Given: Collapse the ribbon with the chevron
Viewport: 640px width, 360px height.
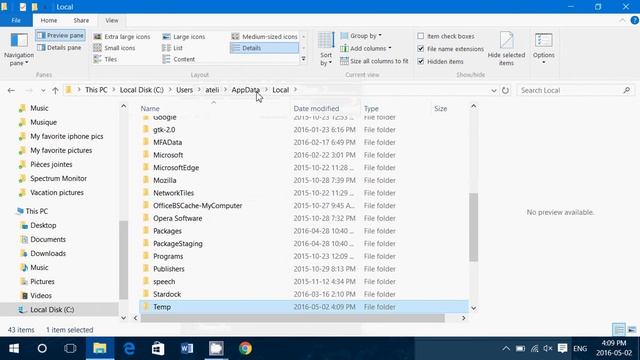Looking at the screenshot, I should point(622,20).
